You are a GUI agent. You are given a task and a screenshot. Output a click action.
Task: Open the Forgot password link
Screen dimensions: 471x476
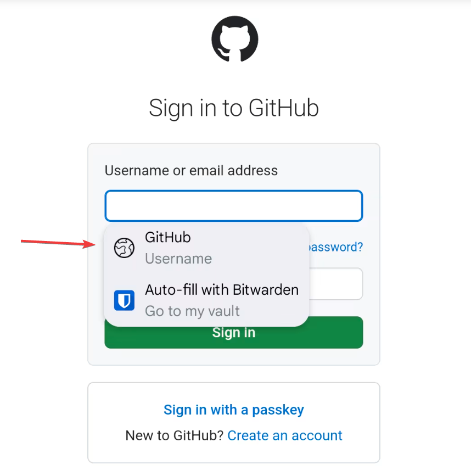click(x=335, y=247)
